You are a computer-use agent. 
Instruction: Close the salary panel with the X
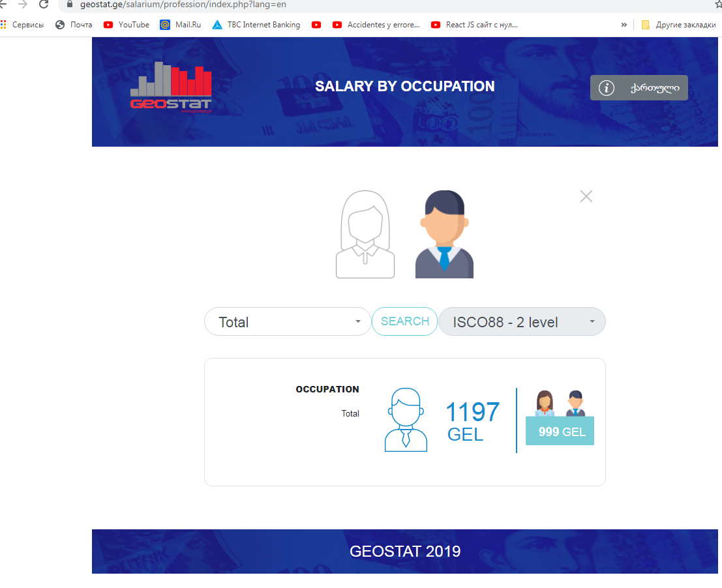pyautogui.click(x=586, y=196)
